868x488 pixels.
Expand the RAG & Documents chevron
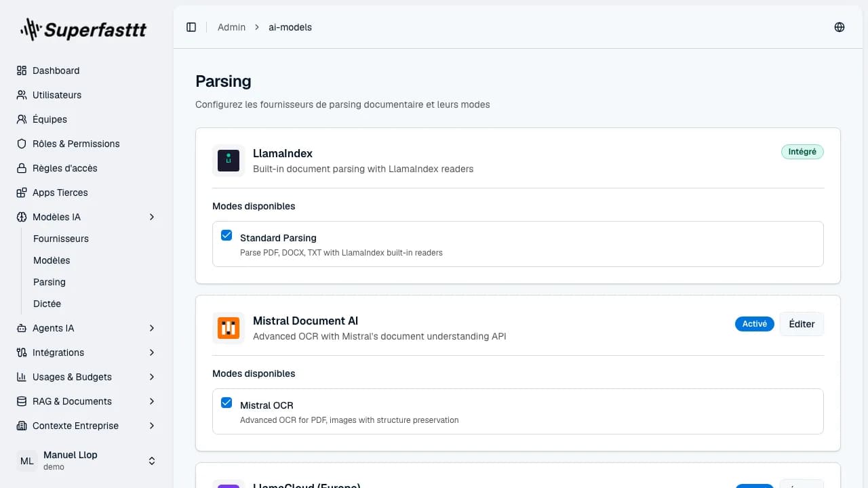(x=152, y=401)
